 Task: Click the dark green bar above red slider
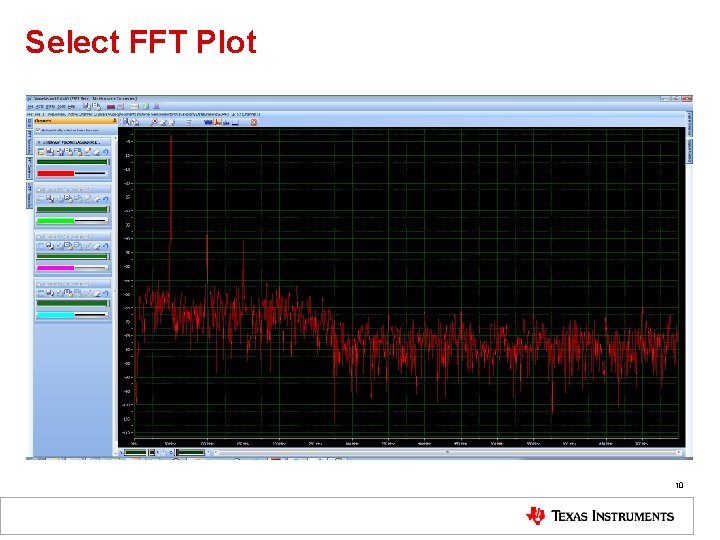[x=73, y=162]
